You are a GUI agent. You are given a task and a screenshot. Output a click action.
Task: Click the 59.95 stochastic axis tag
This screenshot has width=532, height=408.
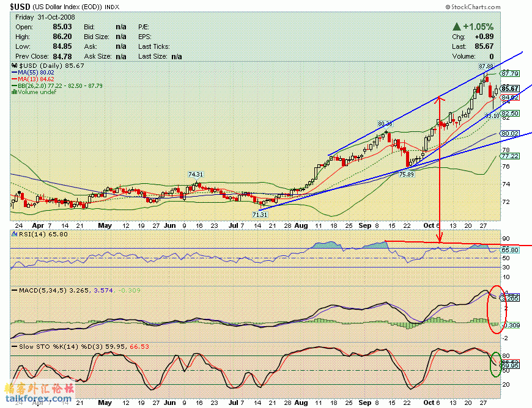(510, 366)
